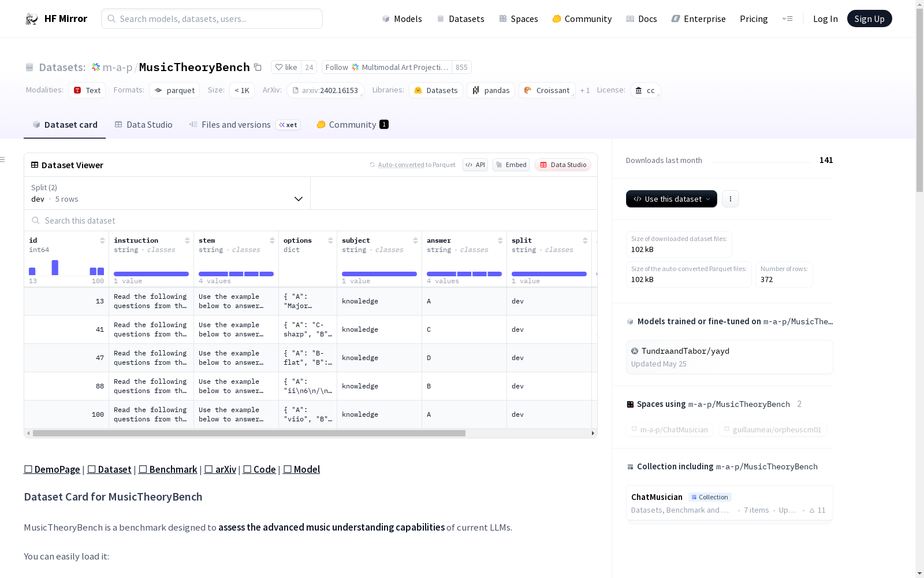Open the Use this dataset dropdown
The height and width of the screenshot is (578, 924).
click(x=672, y=199)
